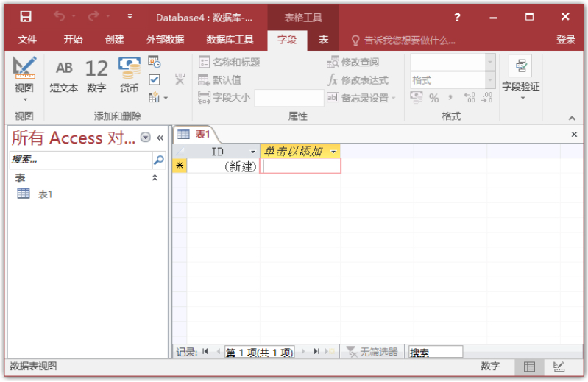Click 默认值 button
Image resolution: width=588 pixels, height=382 pixels.
220,79
